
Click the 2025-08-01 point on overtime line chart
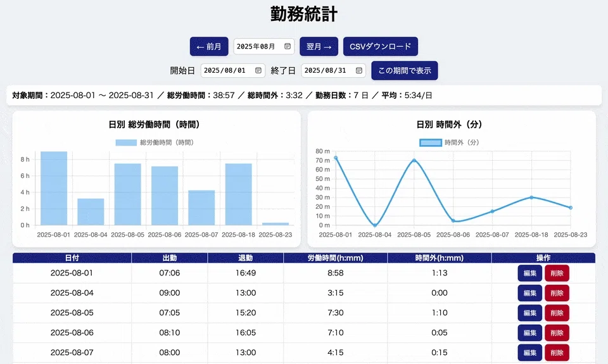pos(336,158)
